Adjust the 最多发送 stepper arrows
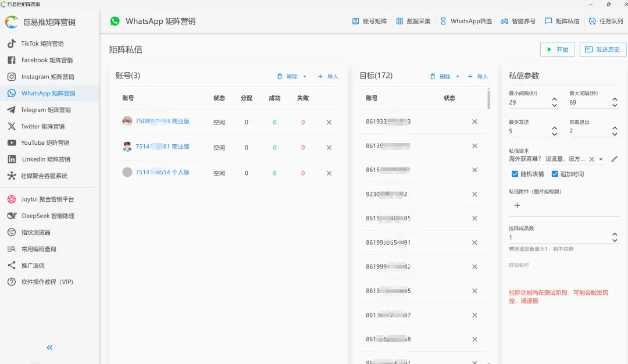Image resolution: width=628 pixels, height=364 pixels. pyautogui.click(x=554, y=131)
